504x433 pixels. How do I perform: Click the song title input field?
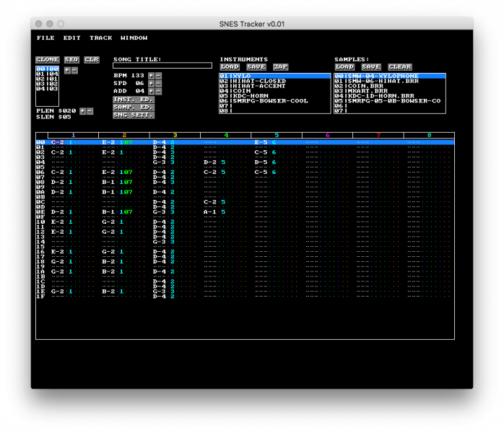[162, 66]
